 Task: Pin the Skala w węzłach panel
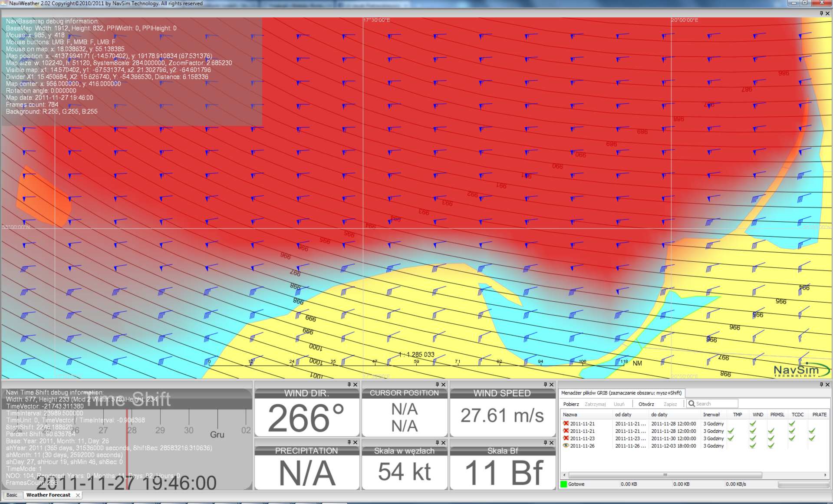(x=437, y=442)
